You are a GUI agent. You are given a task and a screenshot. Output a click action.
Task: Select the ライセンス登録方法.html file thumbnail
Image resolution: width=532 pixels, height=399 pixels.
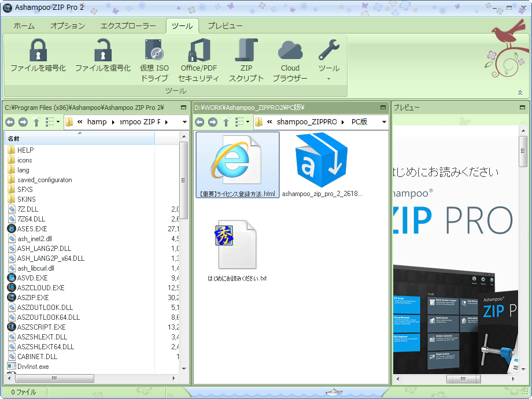pyautogui.click(x=238, y=165)
